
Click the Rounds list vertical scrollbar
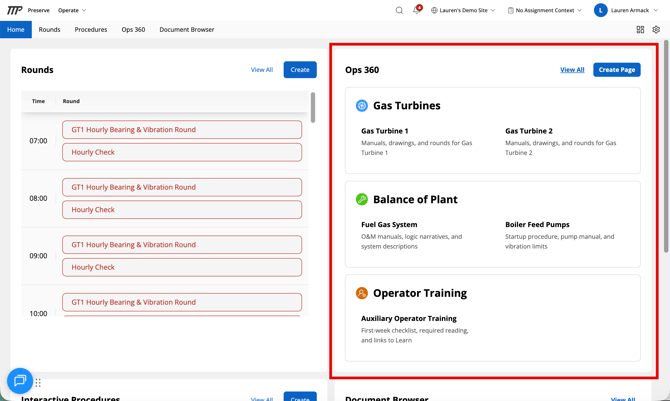point(313,107)
